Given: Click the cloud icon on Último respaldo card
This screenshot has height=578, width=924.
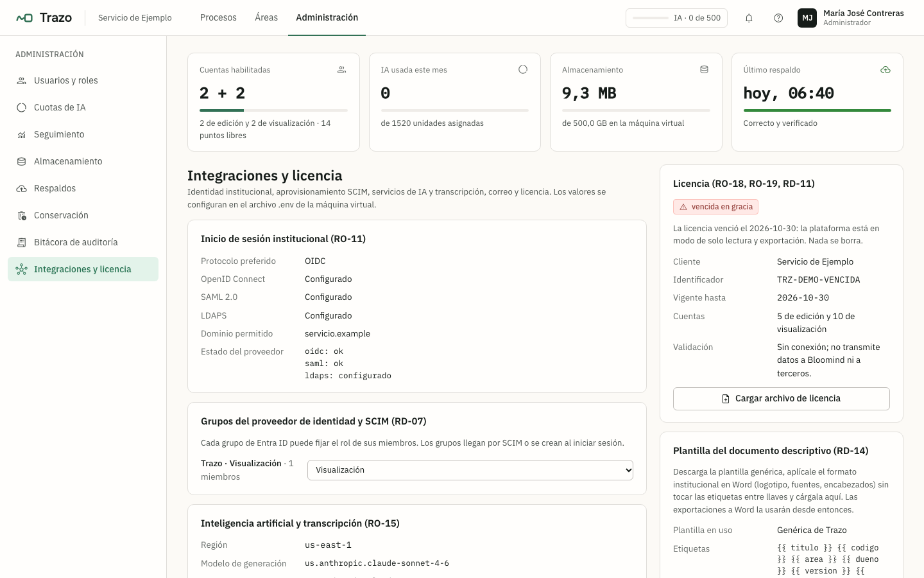Looking at the screenshot, I should pos(886,69).
